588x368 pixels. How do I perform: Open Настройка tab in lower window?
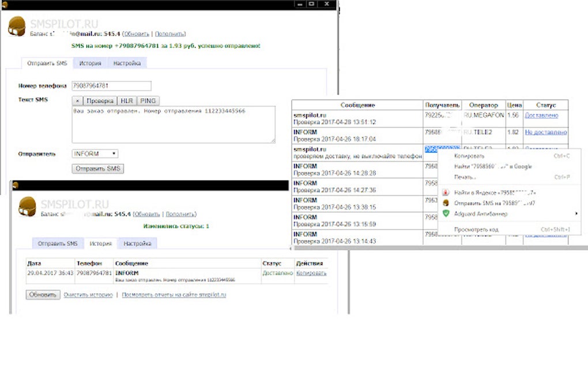click(137, 243)
